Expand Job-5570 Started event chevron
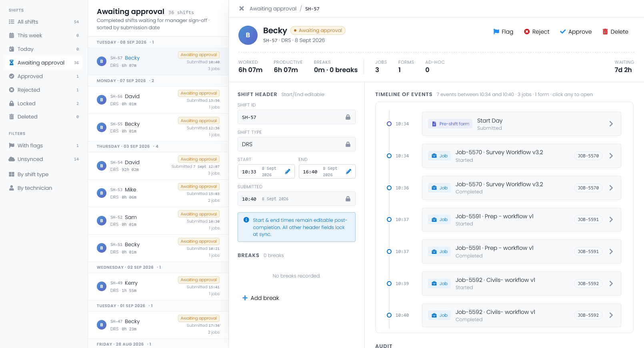 (x=611, y=156)
